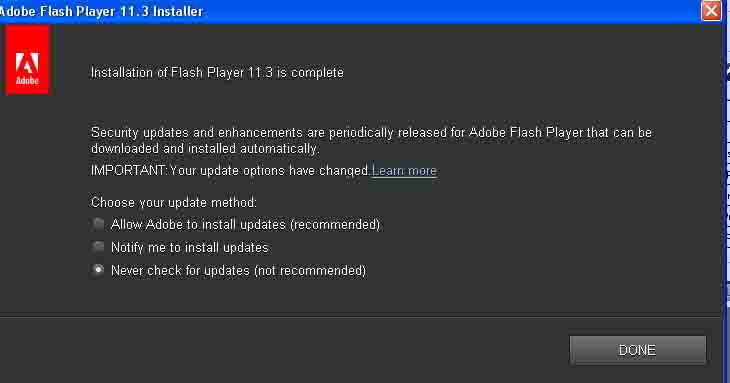
Task: Click the background window strip behind installer
Action: coord(726,186)
